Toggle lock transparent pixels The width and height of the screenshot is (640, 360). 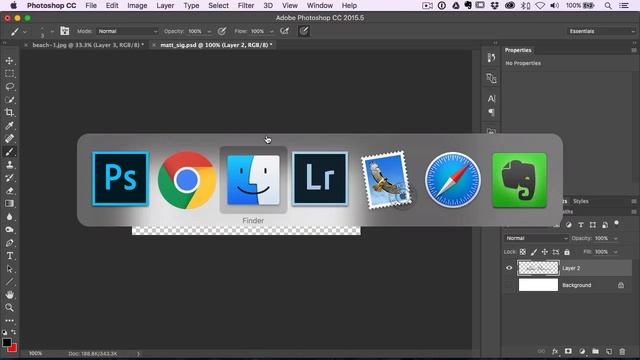(523, 252)
